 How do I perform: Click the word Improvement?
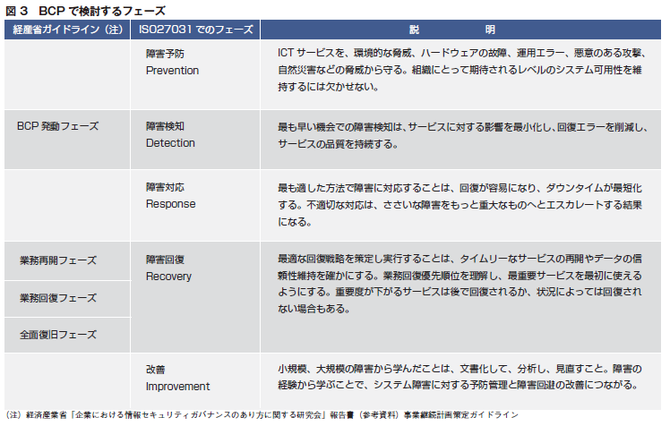pyautogui.click(x=177, y=385)
